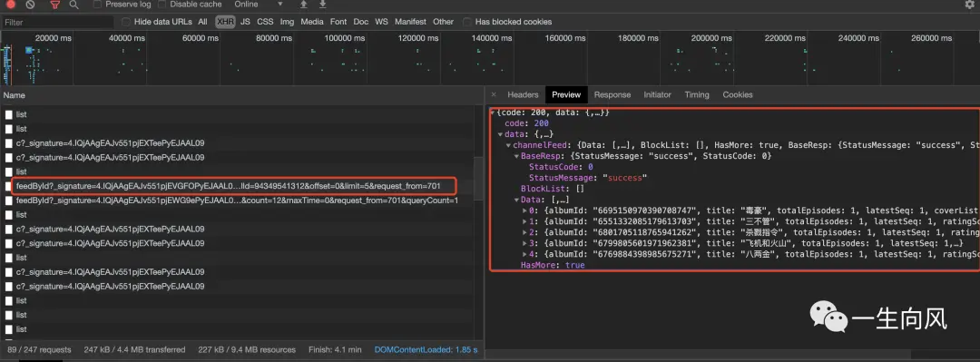This screenshot has height=362, width=980.
Task: Filter requests by WS type
Action: tap(381, 22)
